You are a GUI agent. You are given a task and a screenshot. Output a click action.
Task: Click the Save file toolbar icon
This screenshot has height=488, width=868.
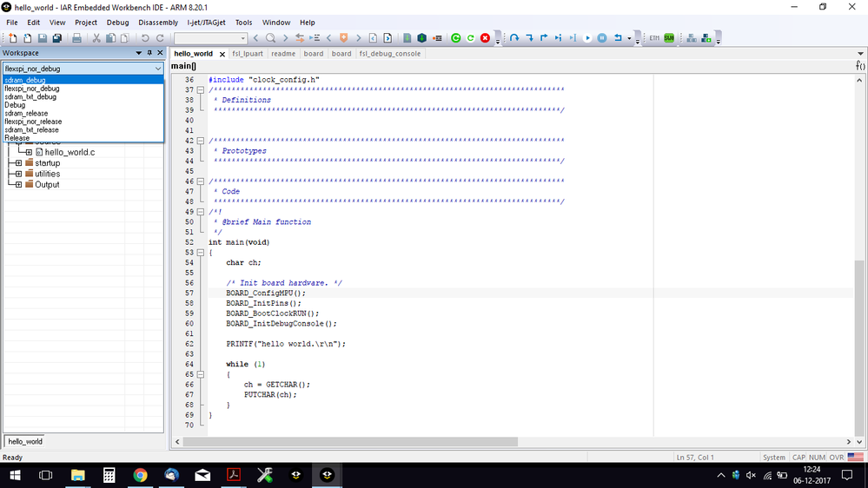pyautogui.click(x=42, y=38)
